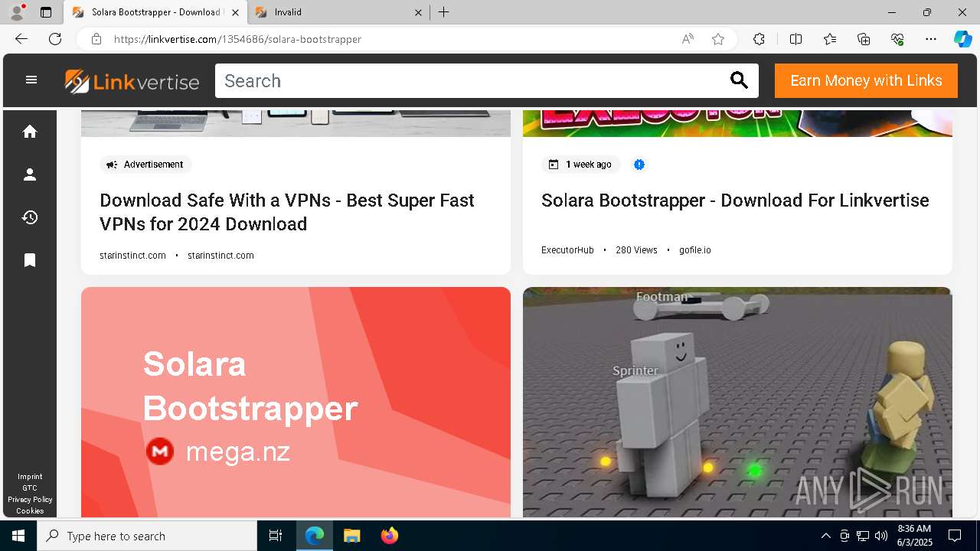Open the Collections icon
The width and height of the screenshot is (980, 551).
[x=864, y=39]
